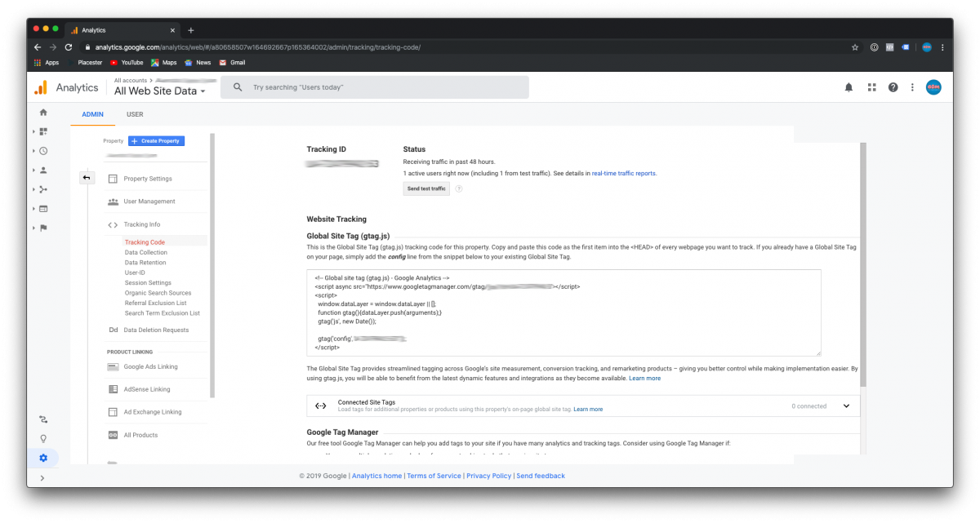
Task: Click the Chrome profile avatar in toolbar
Action: (x=927, y=47)
